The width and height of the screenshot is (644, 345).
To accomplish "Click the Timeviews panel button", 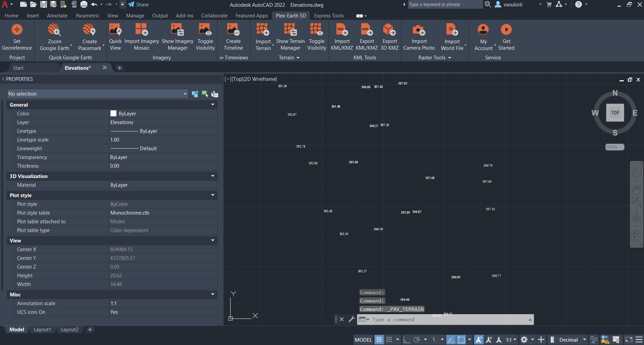I will [x=234, y=58].
